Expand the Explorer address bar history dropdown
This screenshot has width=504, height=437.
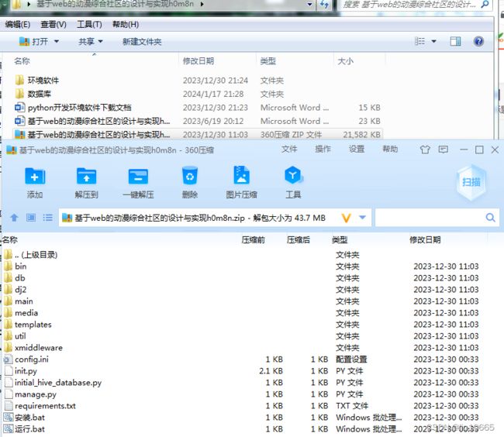click(x=310, y=5)
